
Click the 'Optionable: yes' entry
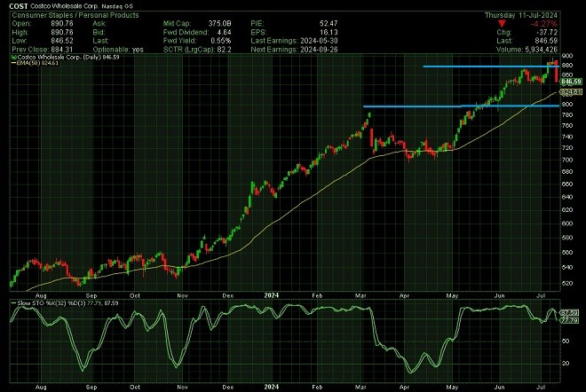(x=118, y=50)
